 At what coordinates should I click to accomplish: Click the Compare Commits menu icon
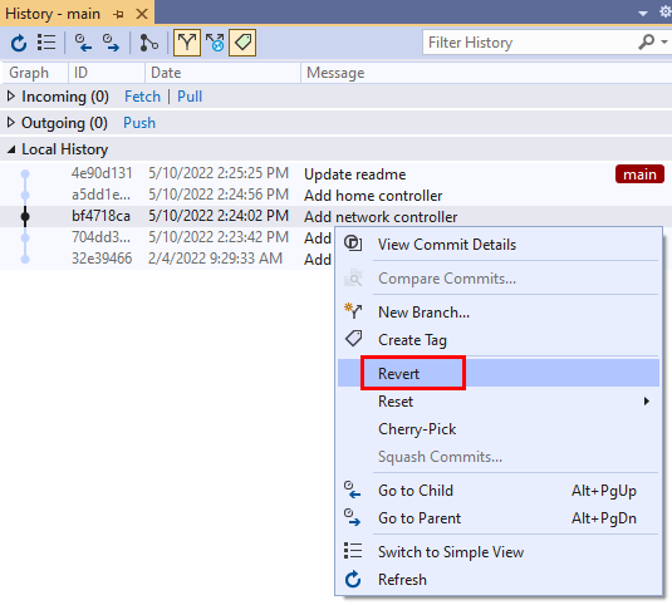click(353, 278)
